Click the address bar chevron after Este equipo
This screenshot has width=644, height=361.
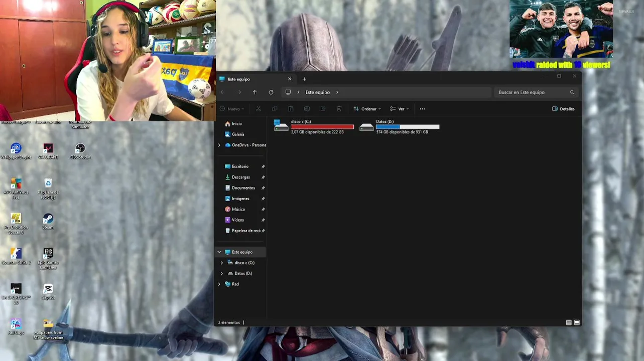[337, 92]
